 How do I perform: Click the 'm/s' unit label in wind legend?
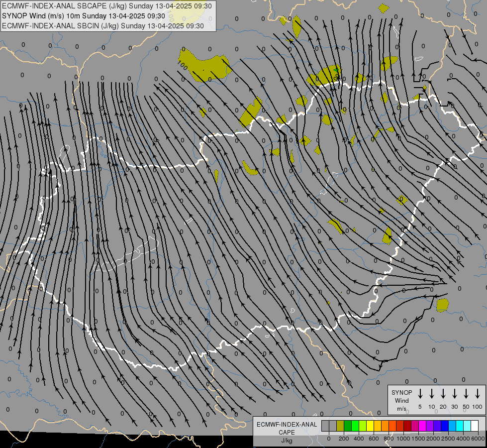[x=401, y=409]
